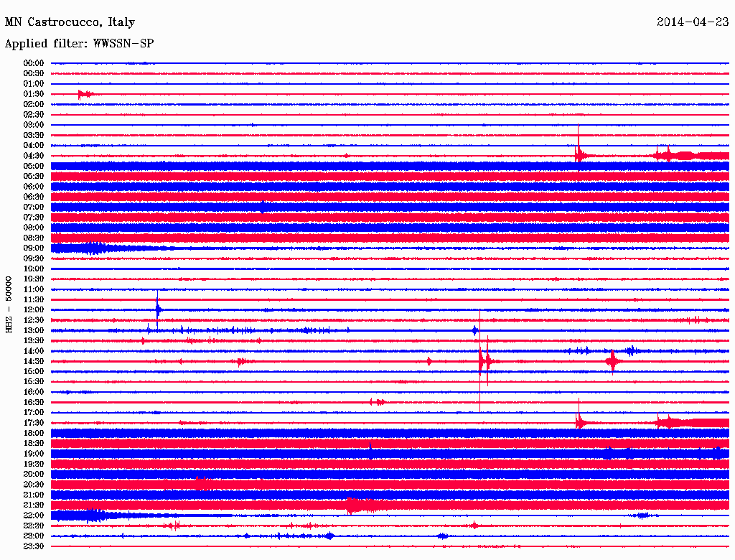Click the vertical 'HHZ - 50000' axis label
The image size is (735, 560).
click(9, 305)
